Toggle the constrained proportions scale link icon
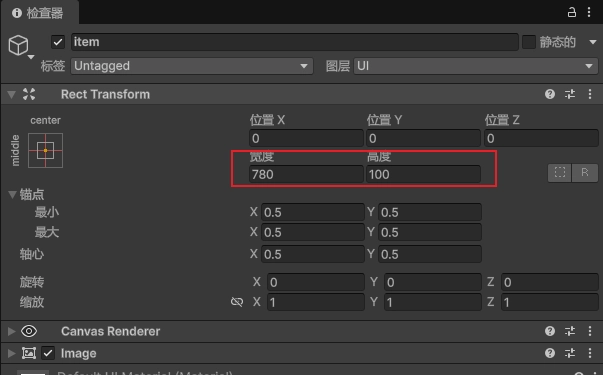Viewport: 603px width, 375px height. pyautogui.click(x=237, y=302)
